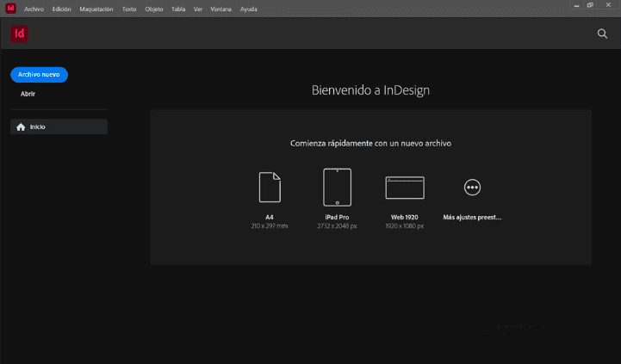Click the small InDesign icon in the title bar
This screenshot has width=621, height=364.
pos(10,9)
